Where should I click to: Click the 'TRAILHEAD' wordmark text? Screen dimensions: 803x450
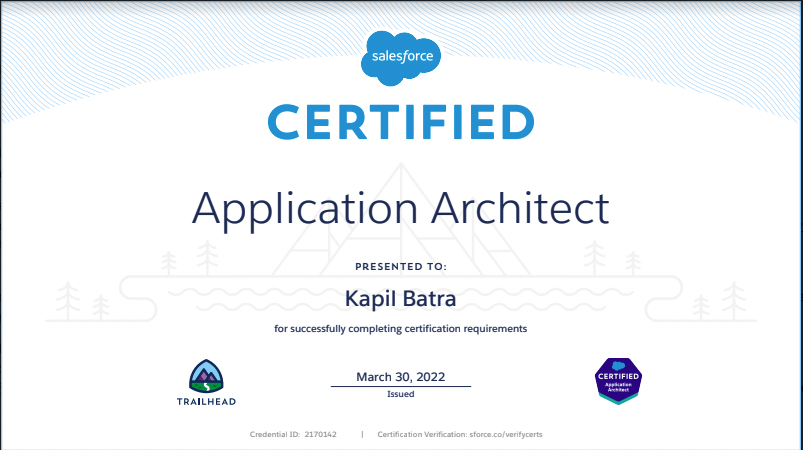[206, 402]
